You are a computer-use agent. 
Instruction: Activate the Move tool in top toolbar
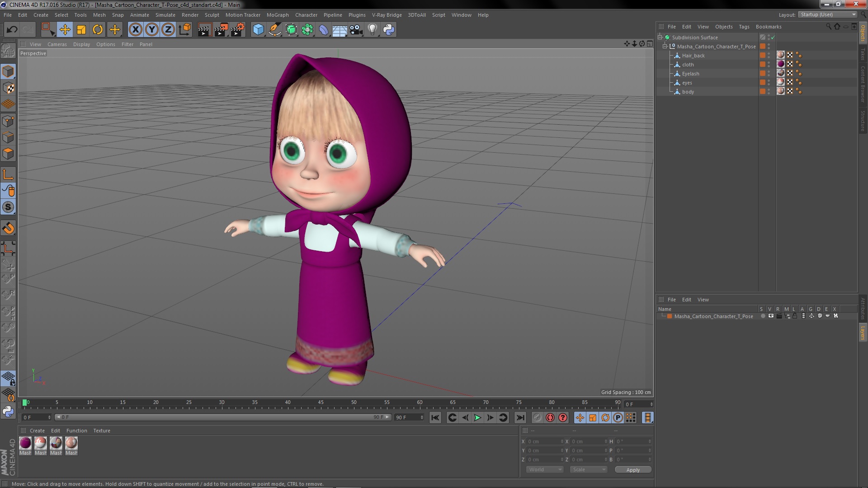(x=65, y=30)
